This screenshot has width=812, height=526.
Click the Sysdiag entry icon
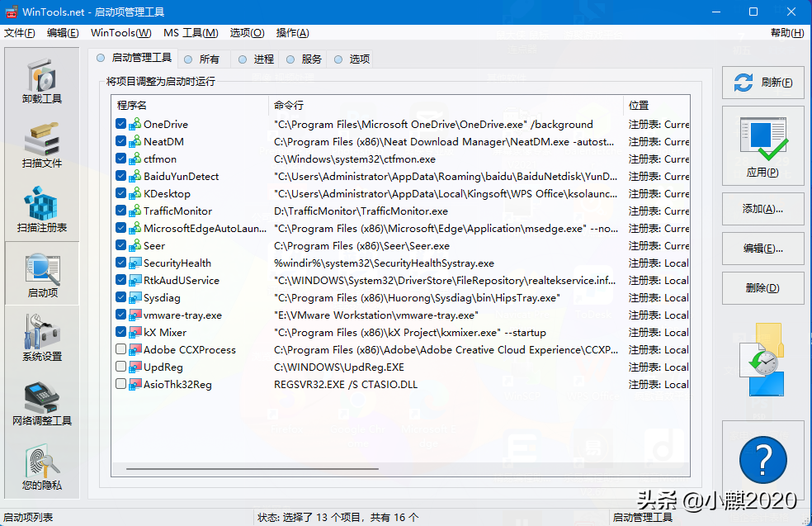click(x=135, y=297)
